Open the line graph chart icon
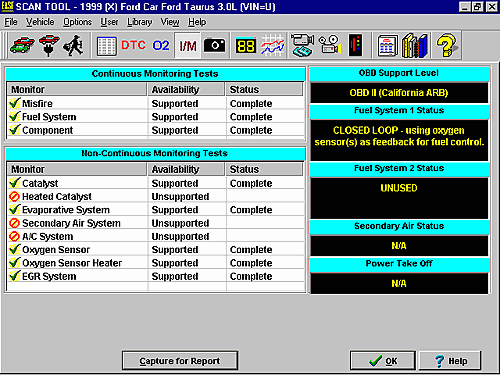Screen dimensions: 500x375 pyautogui.click(x=273, y=45)
